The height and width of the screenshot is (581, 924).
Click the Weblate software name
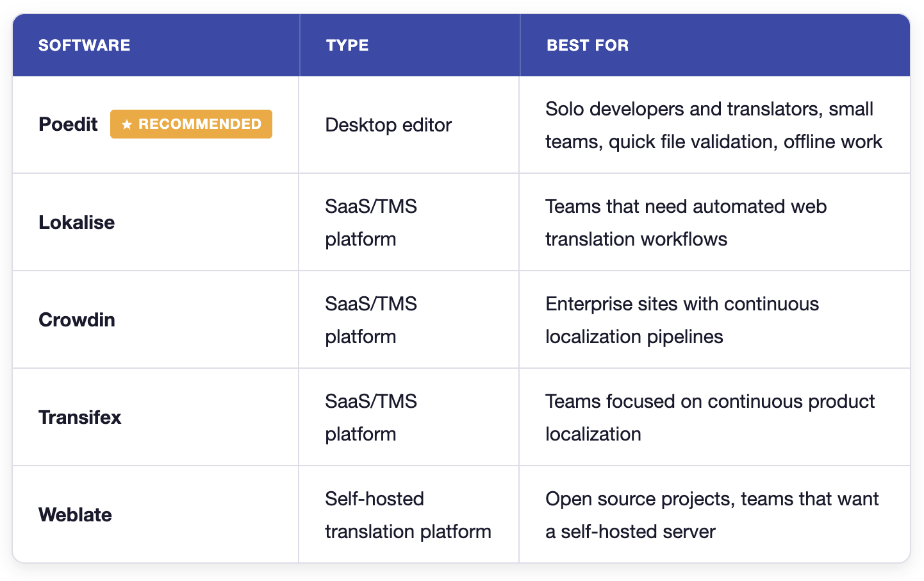[75, 515]
